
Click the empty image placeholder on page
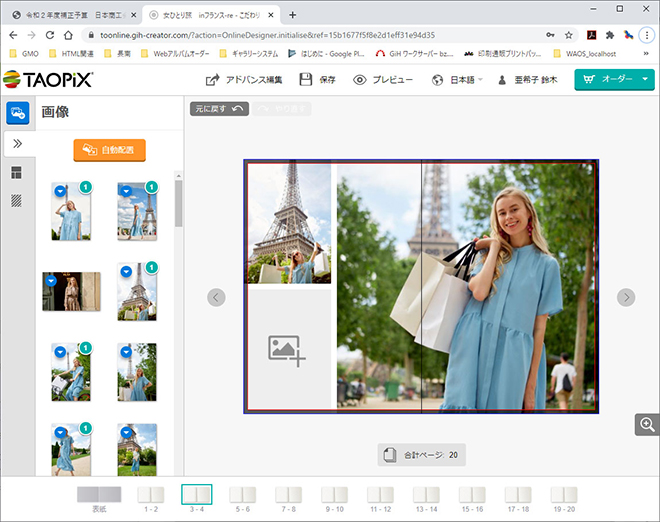click(x=289, y=349)
